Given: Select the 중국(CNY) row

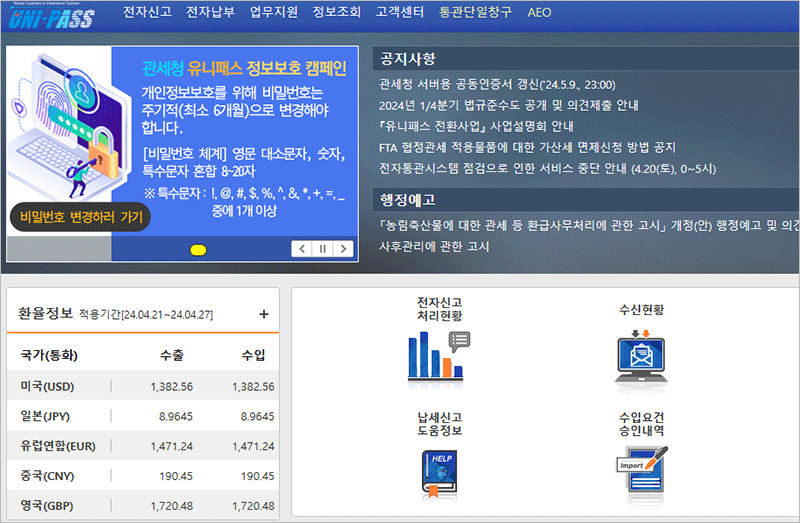Looking at the screenshot, I should pyautogui.click(x=143, y=476).
